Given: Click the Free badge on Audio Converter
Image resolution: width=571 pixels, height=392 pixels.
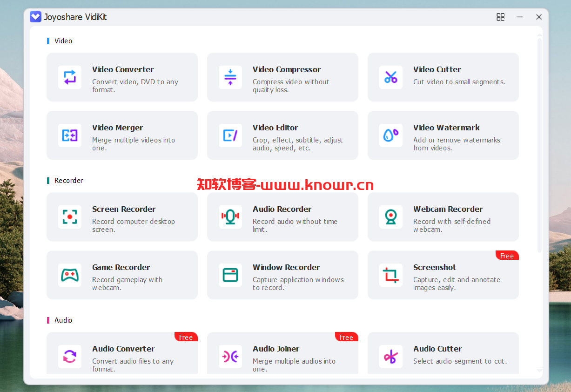Looking at the screenshot, I should 186,337.
